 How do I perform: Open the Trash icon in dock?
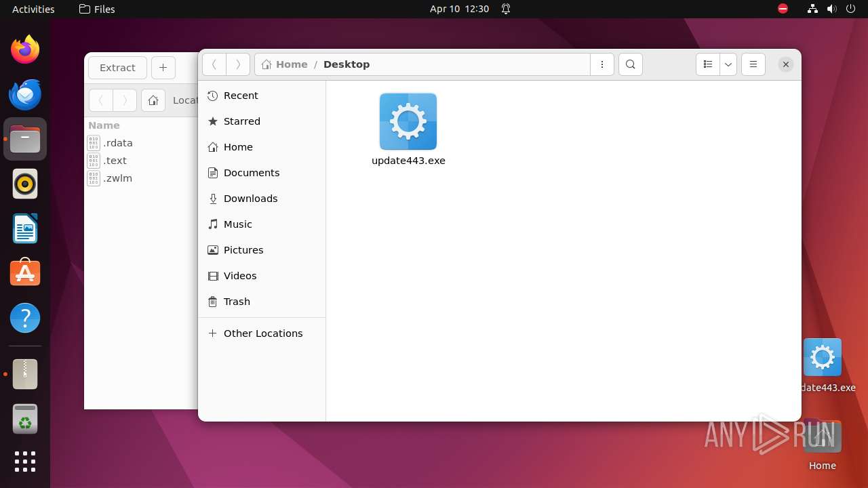[x=25, y=419]
